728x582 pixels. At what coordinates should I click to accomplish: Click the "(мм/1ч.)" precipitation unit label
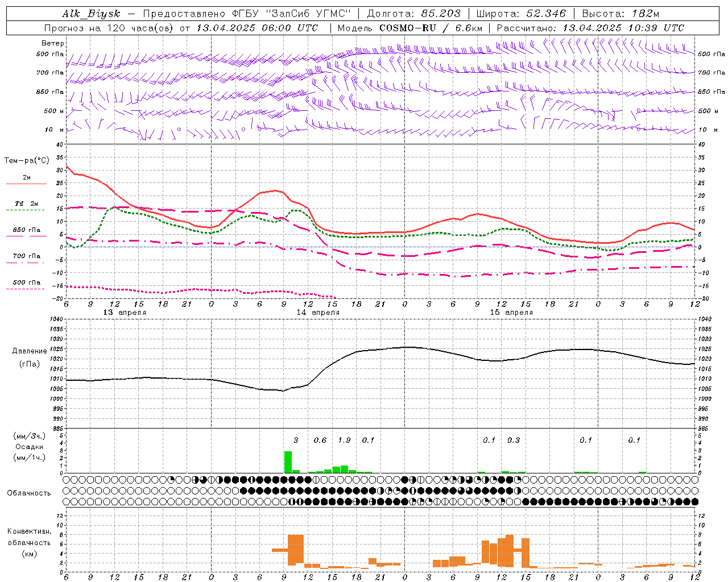(30, 458)
